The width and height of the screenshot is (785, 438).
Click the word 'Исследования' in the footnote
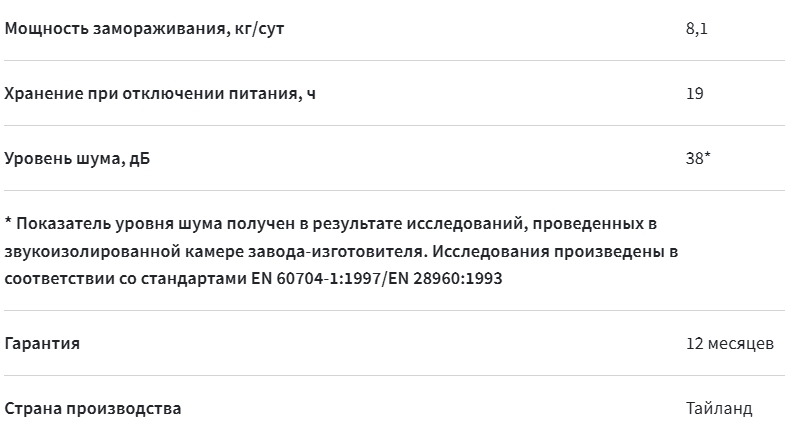490,251
